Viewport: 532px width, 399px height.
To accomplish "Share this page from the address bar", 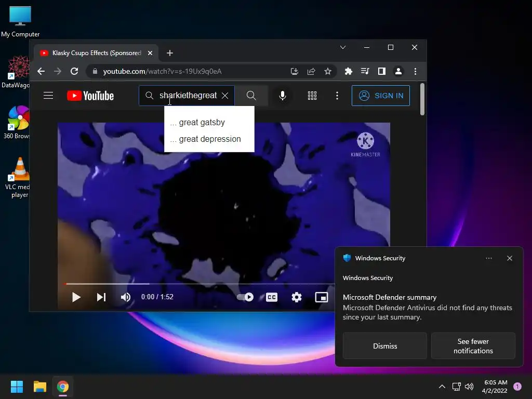I will (x=311, y=71).
